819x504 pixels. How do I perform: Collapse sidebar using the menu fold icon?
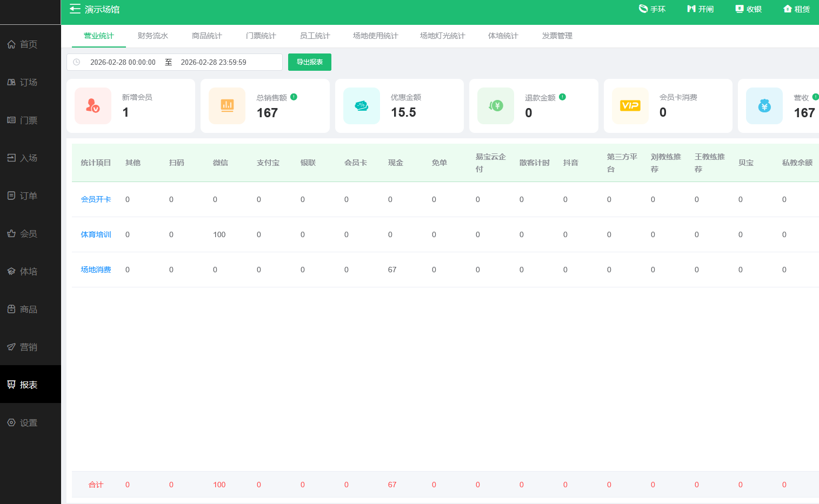click(75, 9)
